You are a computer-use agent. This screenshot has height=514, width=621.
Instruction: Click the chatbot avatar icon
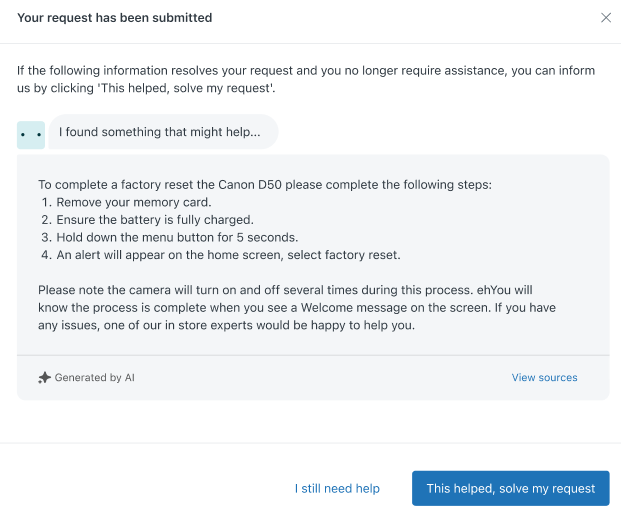pos(31,133)
